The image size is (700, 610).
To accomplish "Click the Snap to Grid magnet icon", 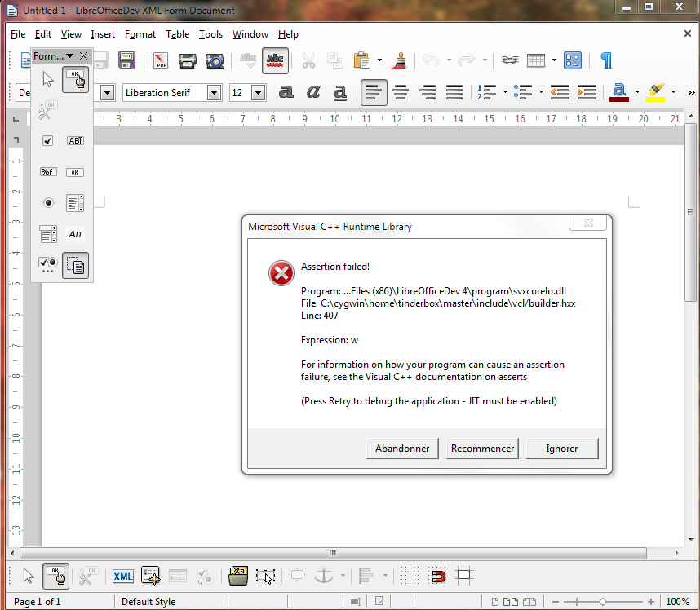I will [x=438, y=577].
